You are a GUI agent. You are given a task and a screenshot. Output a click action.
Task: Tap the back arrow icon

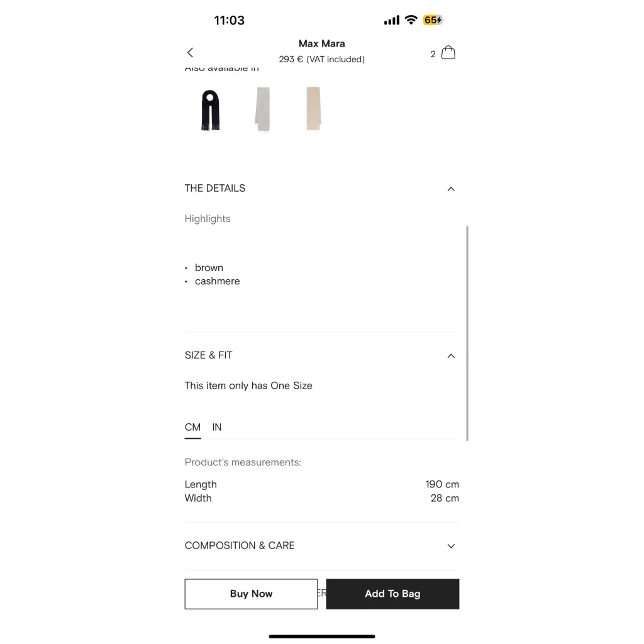coord(191,53)
